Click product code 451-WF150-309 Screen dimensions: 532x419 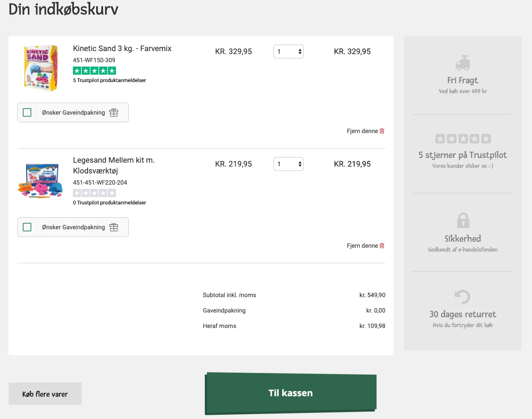[x=94, y=60]
